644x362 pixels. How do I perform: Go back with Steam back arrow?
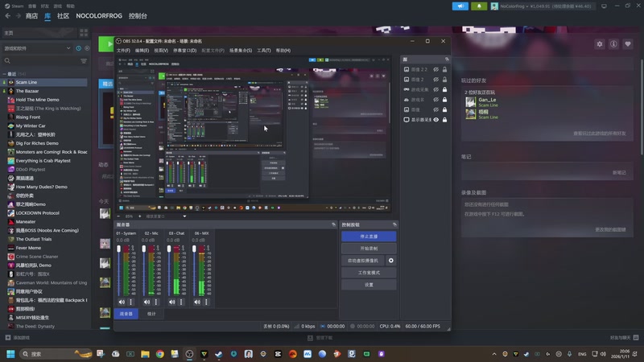tap(8, 16)
